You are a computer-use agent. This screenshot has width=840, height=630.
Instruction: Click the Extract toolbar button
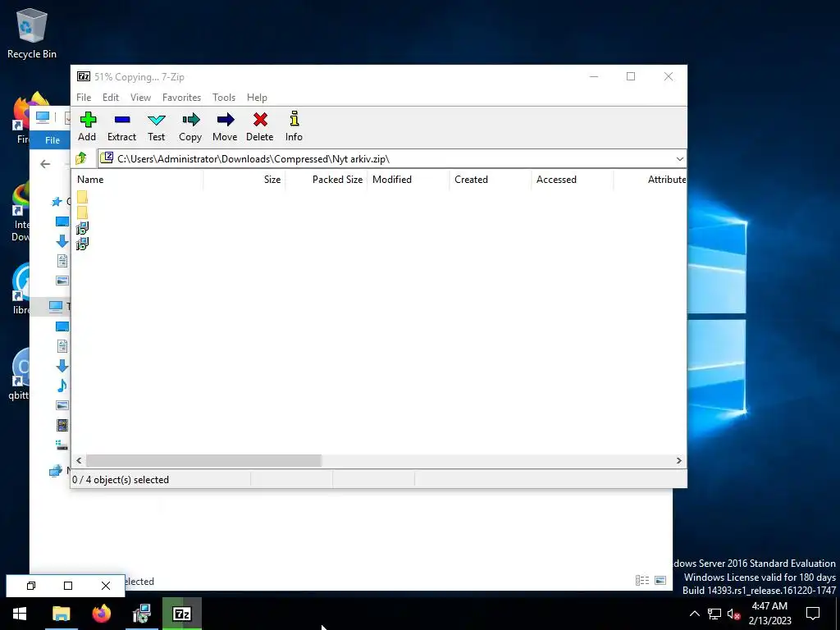click(x=121, y=126)
